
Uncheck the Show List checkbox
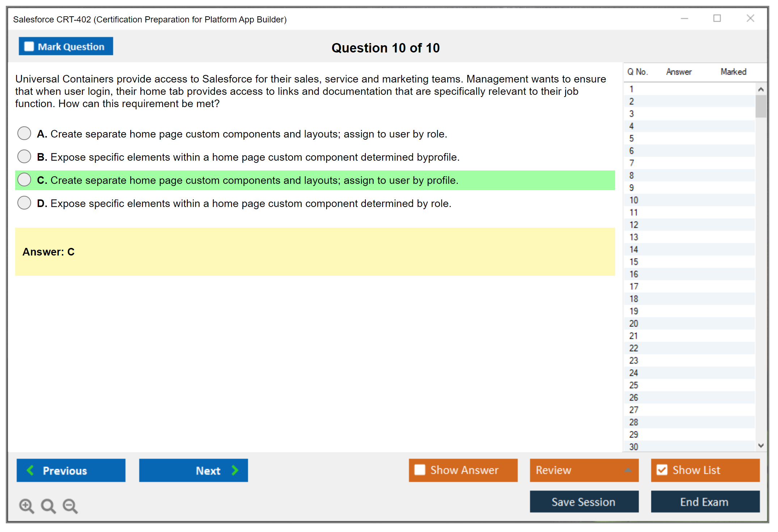click(662, 470)
